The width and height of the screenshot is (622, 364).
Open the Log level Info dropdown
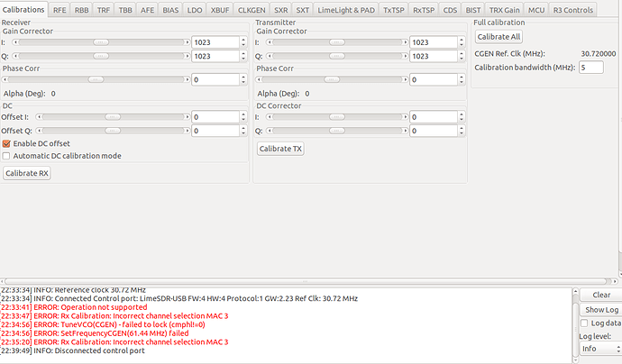tap(600, 349)
